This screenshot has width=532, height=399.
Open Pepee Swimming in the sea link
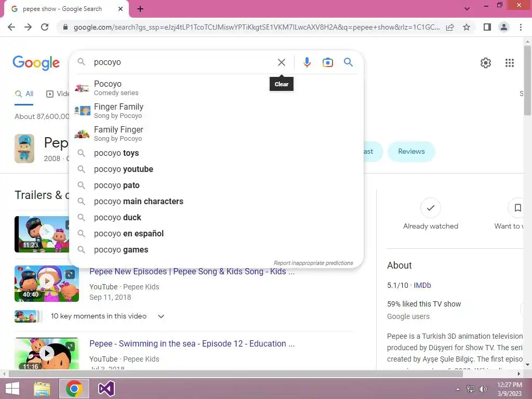tap(192, 344)
